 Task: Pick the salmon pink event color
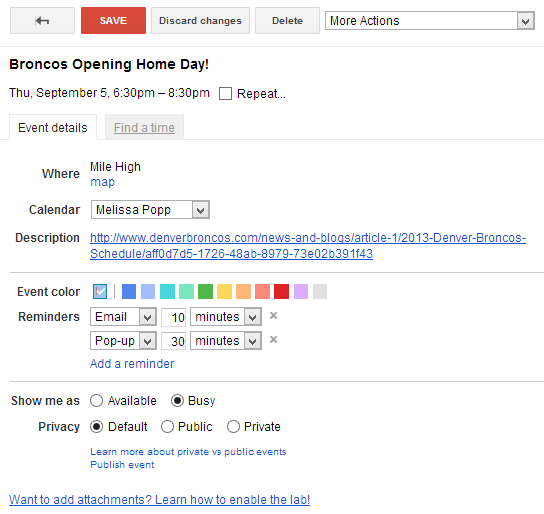tap(263, 291)
